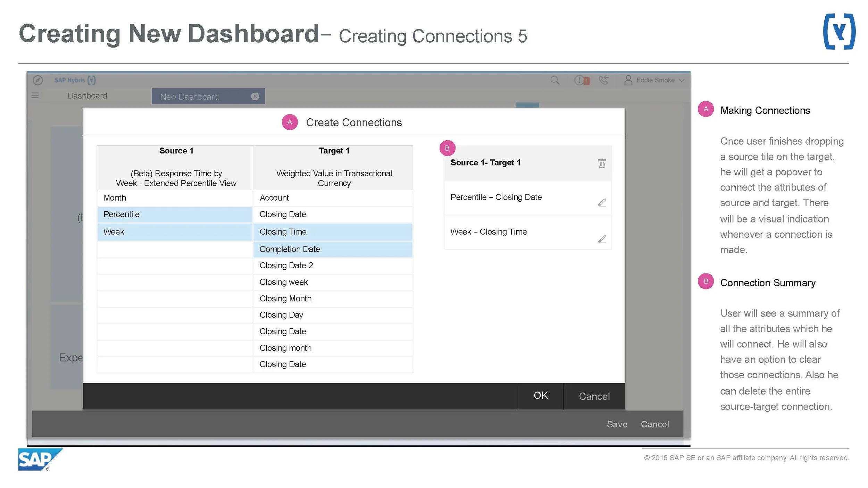The width and height of the screenshot is (868, 488).
Task: Select the lowercase Closing month target attribute
Action: pyautogui.click(x=333, y=348)
